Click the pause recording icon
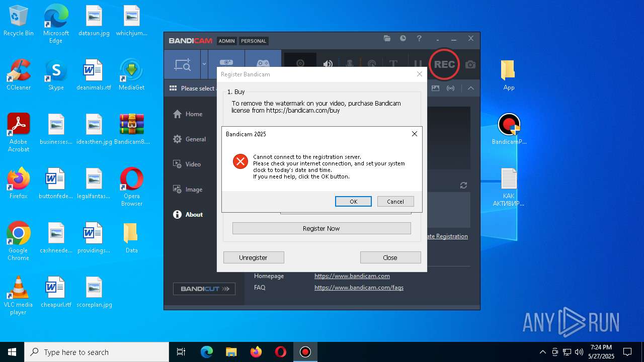The image size is (644, 362). pyautogui.click(x=418, y=64)
